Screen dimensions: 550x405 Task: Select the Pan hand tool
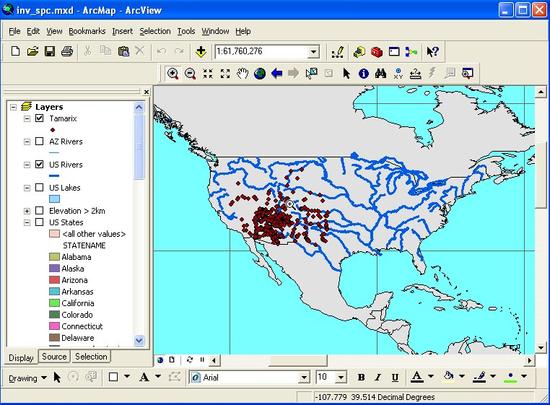point(242,73)
